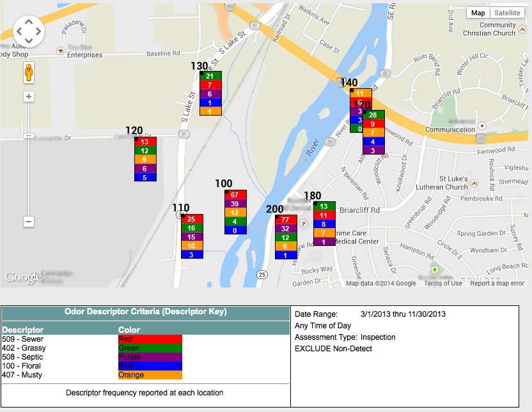Image resolution: width=532 pixels, height=412 pixels.
Task: Click the Briarcliff Rd label near location 180
Action: pos(359,210)
